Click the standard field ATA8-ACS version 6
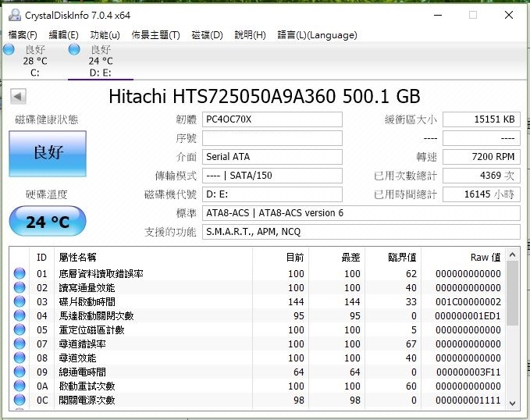Screen dimensions: 530x420 click(361, 213)
